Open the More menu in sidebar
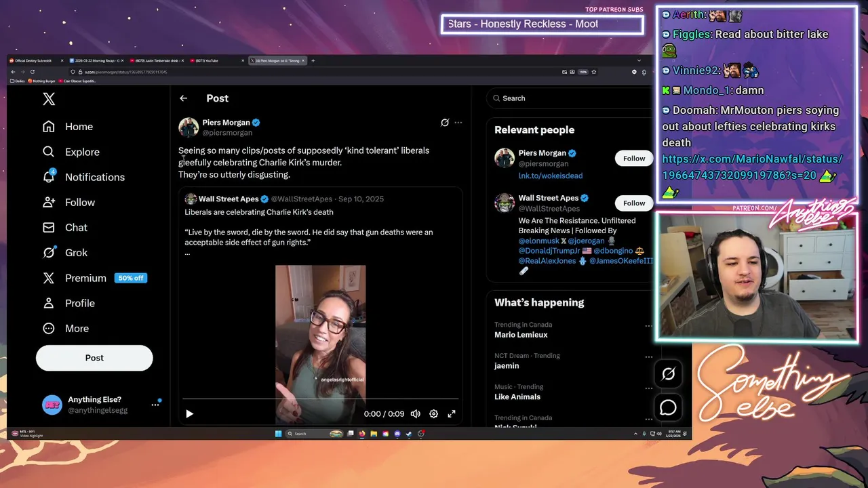868x488 pixels. 66,328
